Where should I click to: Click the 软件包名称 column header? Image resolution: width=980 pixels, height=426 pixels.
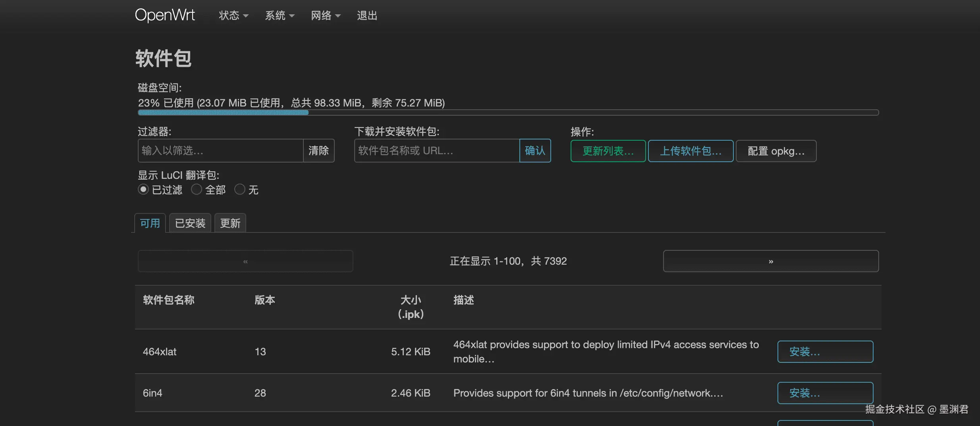pyautogui.click(x=169, y=300)
